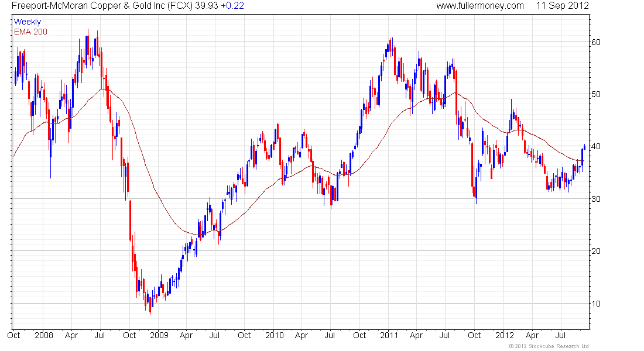This screenshot has height=351, width=644.
Task: Select the red EMA 200 legend label
Action: click(30, 32)
